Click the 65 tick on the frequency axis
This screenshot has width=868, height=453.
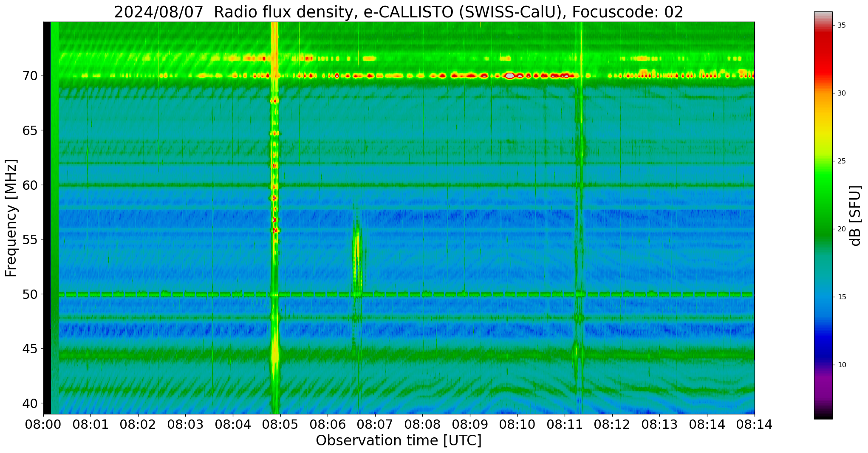[30, 130]
